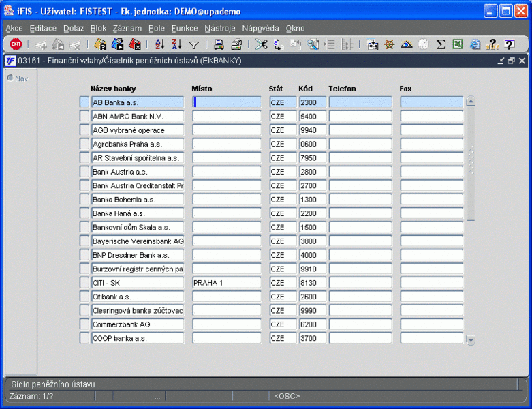Click the greyed list indent icon
This screenshot has width=532, height=409.
330,44
